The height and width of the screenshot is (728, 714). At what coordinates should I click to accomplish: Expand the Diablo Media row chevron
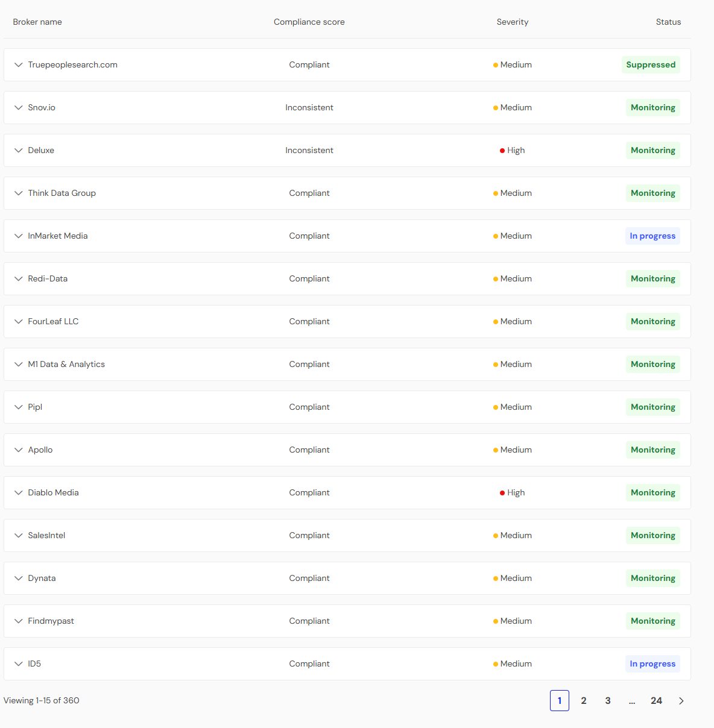(19, 492)
